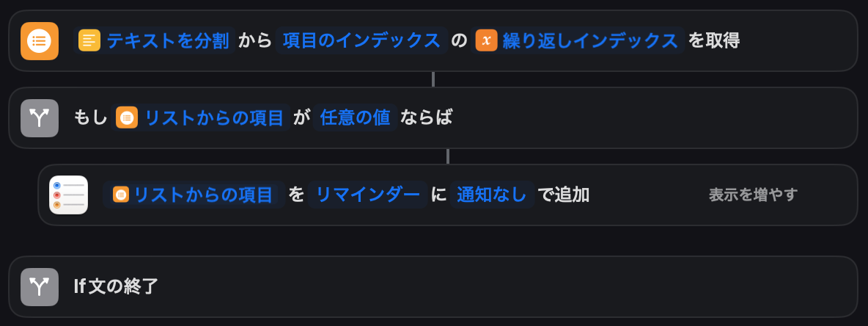868x326 pixels.
Task: Click the orange x variable icon
Action: coord(486,40)
